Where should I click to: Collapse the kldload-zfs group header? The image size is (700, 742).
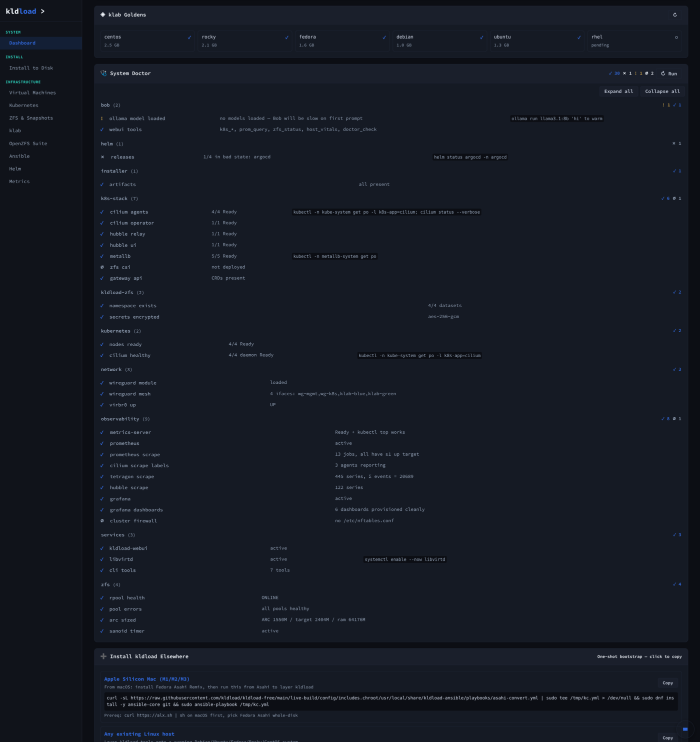click(x=391, y=292)
